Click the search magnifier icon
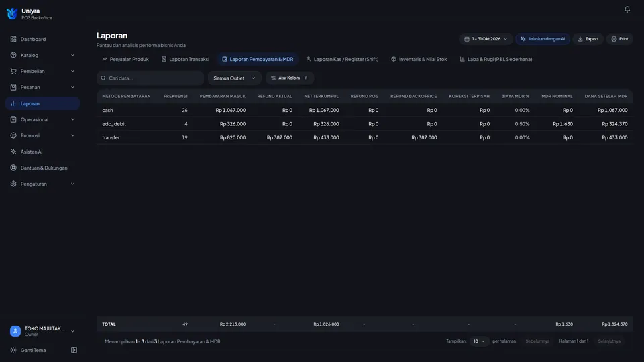The image size is (644, 362). pos(103,78)
